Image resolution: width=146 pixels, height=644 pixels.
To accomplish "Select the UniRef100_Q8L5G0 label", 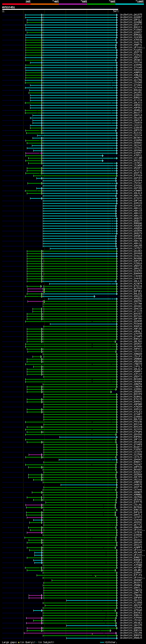I will click(131, 341).
